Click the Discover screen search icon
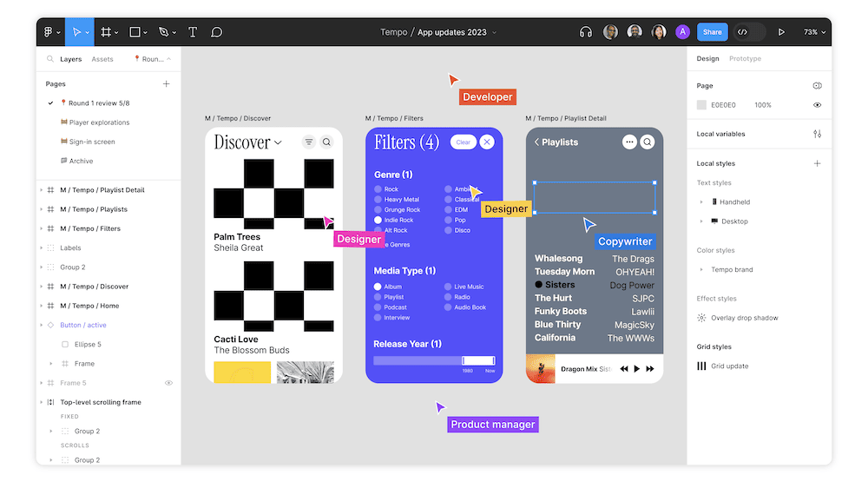 tap(326, 142)
